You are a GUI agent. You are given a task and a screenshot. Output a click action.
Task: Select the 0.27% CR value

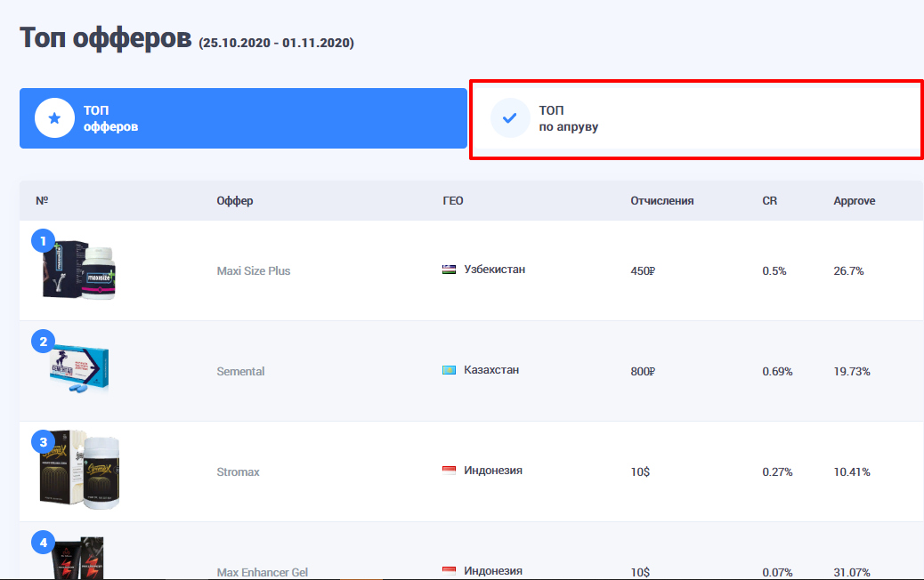click(x=777, y=472)
